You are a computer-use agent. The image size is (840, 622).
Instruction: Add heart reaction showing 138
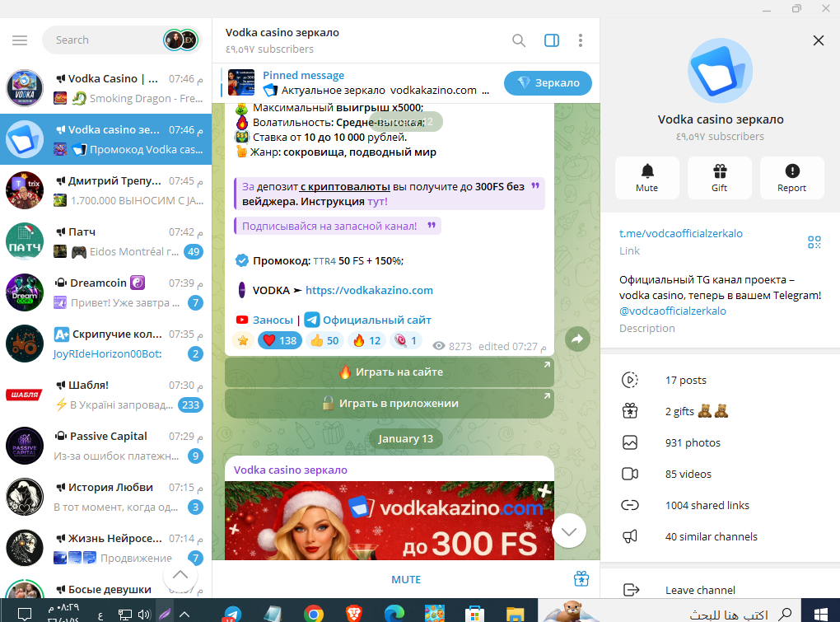280,340
